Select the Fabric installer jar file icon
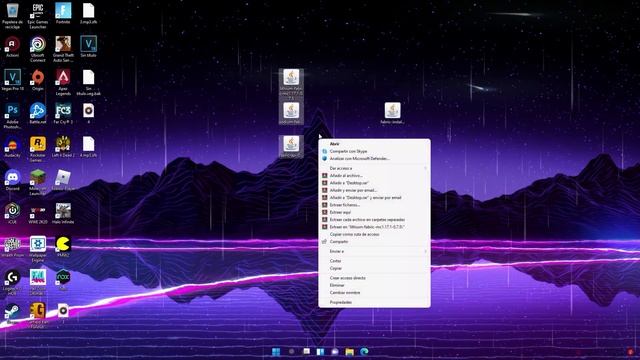640x360 pixels. pos(392,113)
